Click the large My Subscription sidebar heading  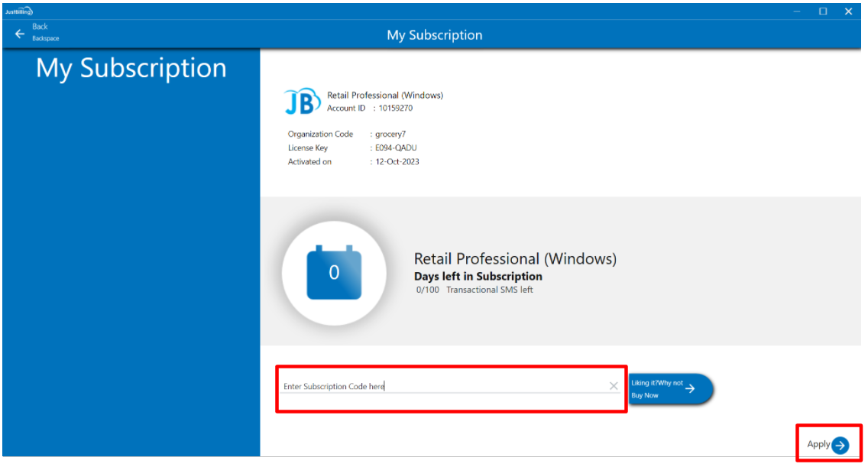[x=131, y=68]
